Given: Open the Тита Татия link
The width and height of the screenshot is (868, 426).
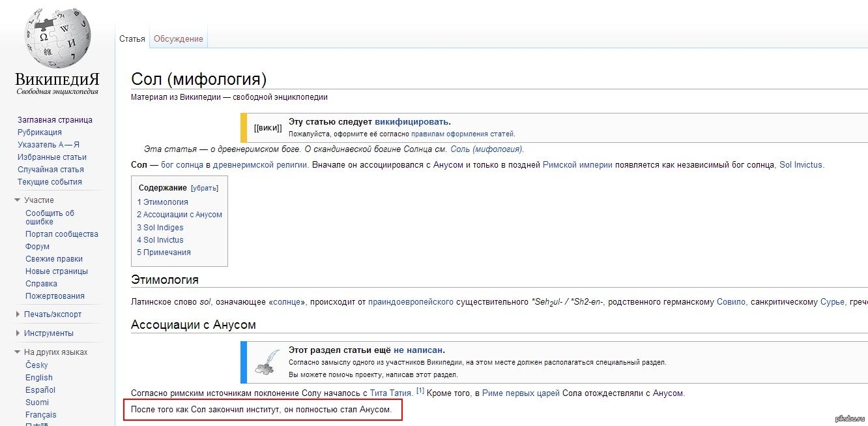Looking at the screenshot, I should click(391, 393).
